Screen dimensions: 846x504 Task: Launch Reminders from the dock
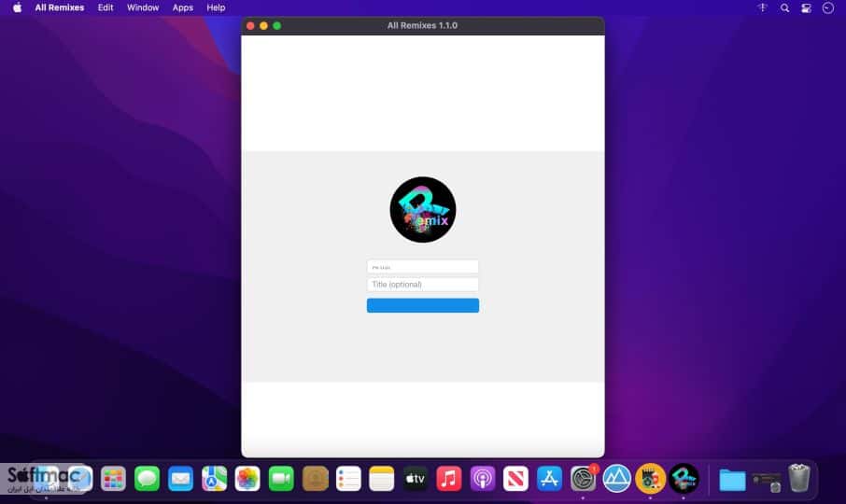tap(348, 479)
